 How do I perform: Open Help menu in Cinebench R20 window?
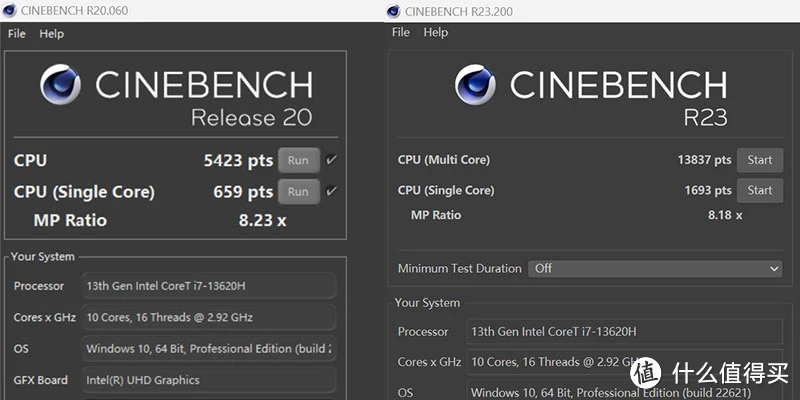[x=52, y=34]
